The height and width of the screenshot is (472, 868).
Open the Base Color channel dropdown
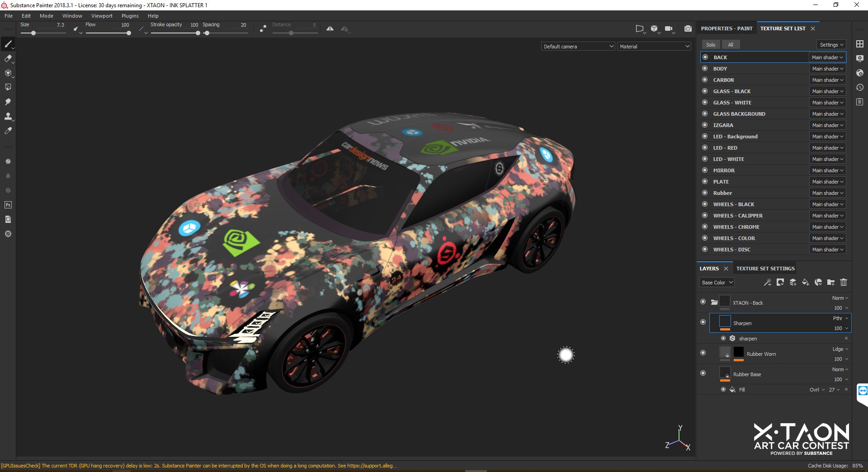[x=717, y=283]
